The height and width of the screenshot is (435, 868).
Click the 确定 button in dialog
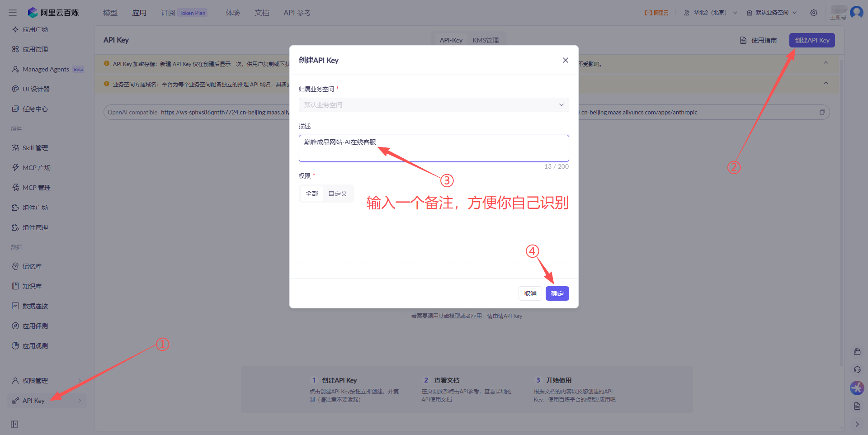tap(557, 293)
